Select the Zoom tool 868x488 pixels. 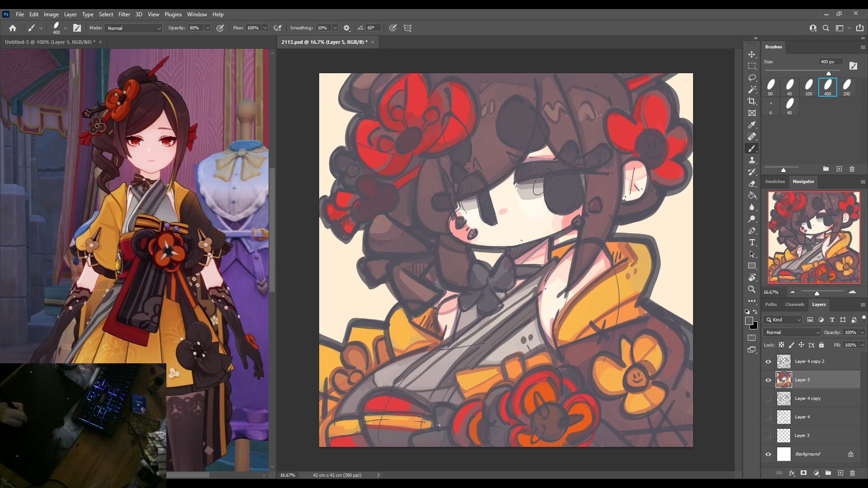pyautogui.click(x=752, y=289)
